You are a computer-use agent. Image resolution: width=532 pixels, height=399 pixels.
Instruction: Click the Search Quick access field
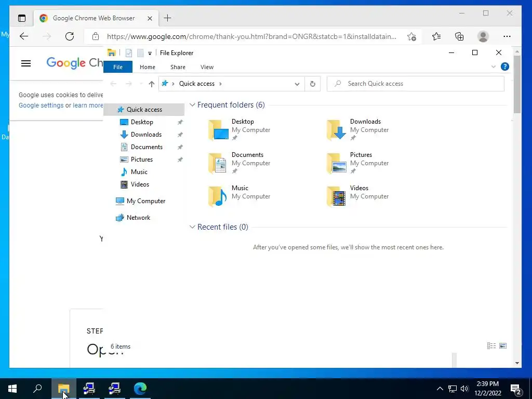(415, 84)
